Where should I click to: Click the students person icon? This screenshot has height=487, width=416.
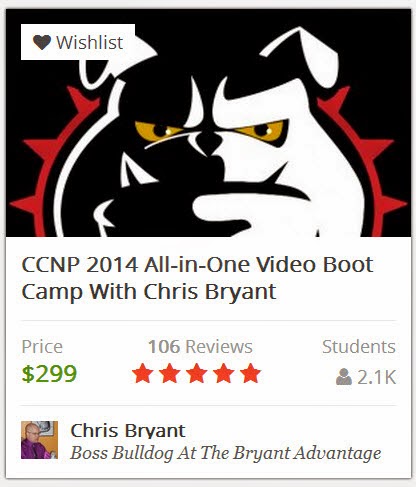(x=344, y=377)
